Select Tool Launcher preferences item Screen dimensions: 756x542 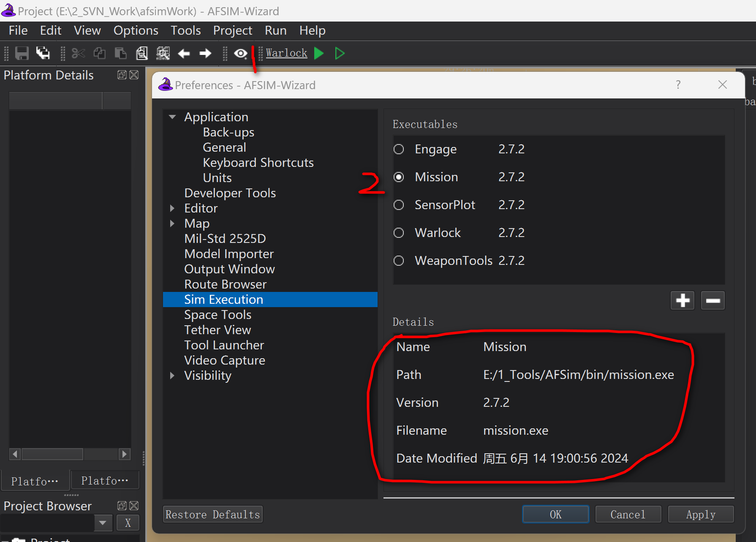point(224,345)
